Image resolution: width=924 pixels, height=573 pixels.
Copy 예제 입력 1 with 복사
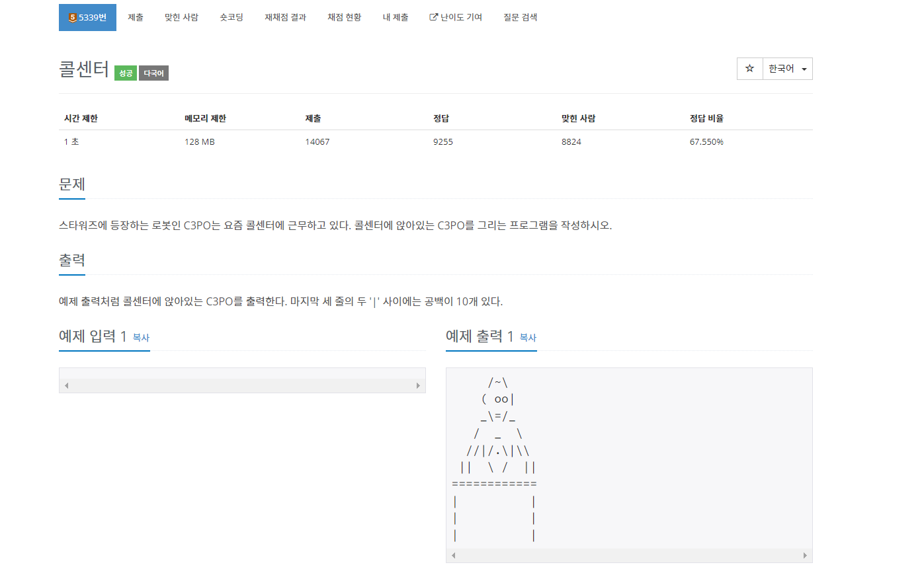(141, 337)
